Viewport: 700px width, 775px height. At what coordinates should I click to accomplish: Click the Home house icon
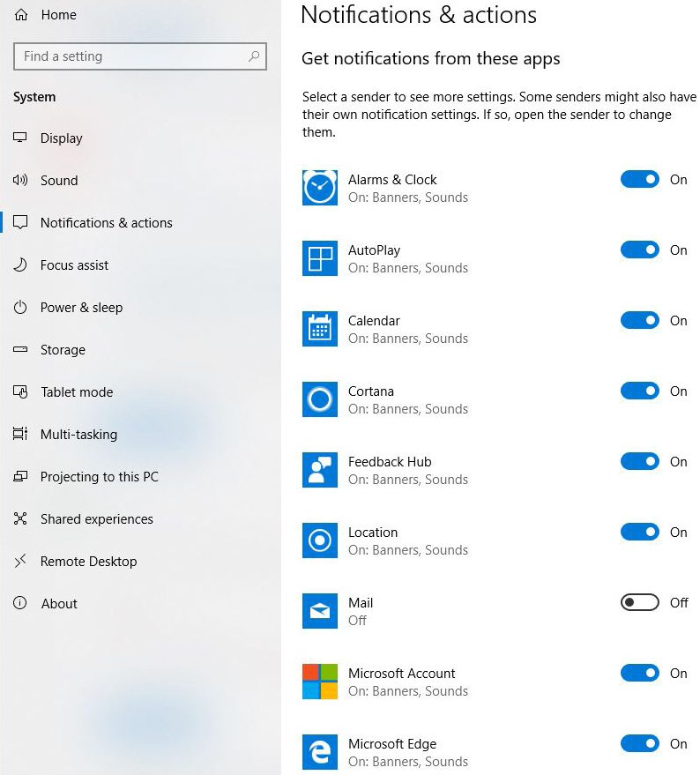(21, 15)
